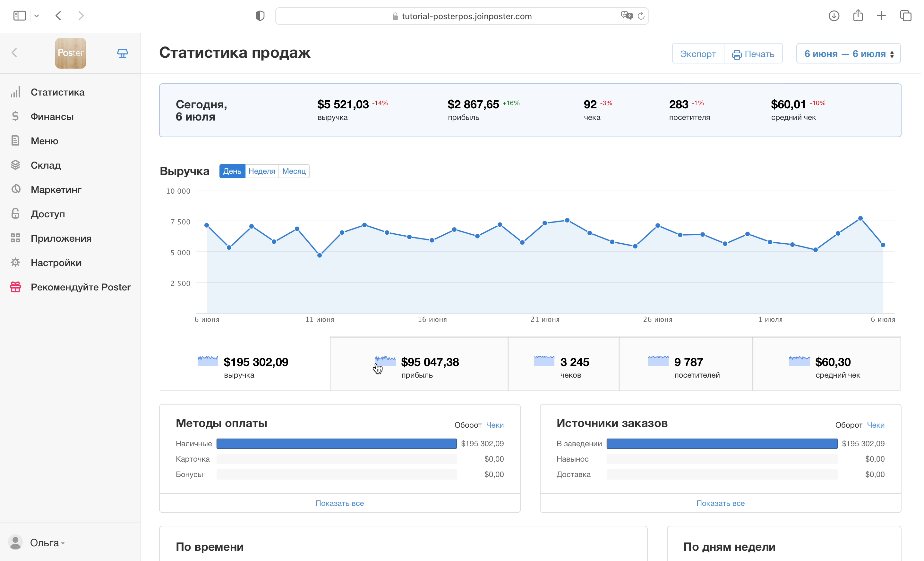
Task: Switch the revenue chart to Месяц
Action: [294, 171]
